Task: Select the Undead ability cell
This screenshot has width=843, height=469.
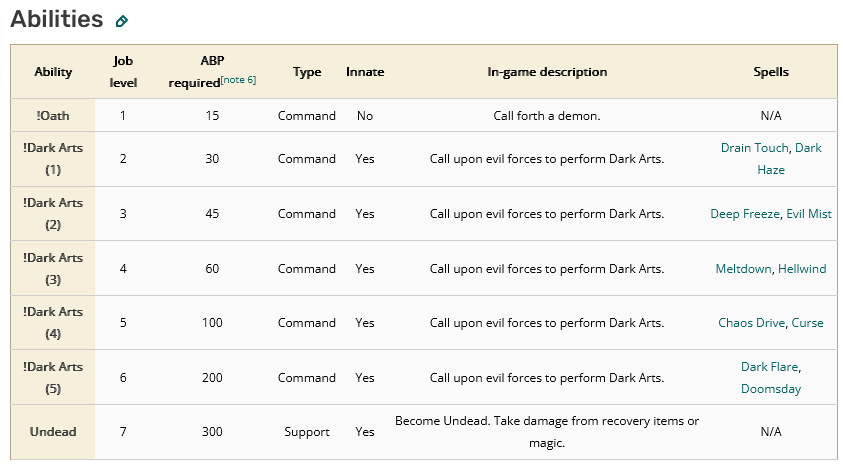Action: pyautogui.click(x=53, y=432)
